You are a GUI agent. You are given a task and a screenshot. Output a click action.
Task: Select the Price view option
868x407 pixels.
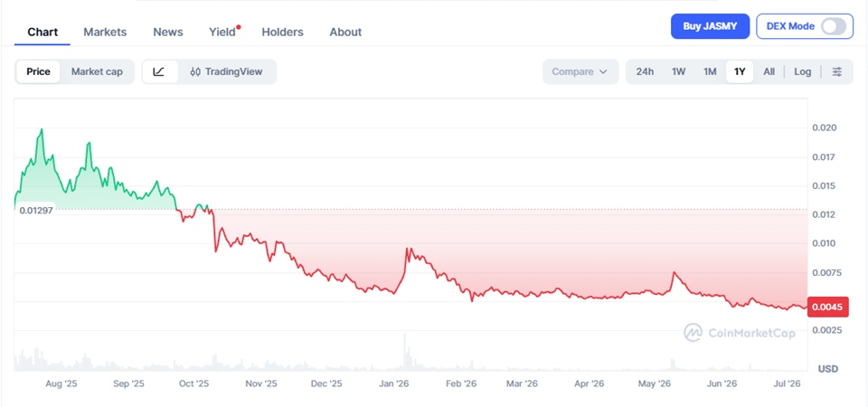click(38, 72)
